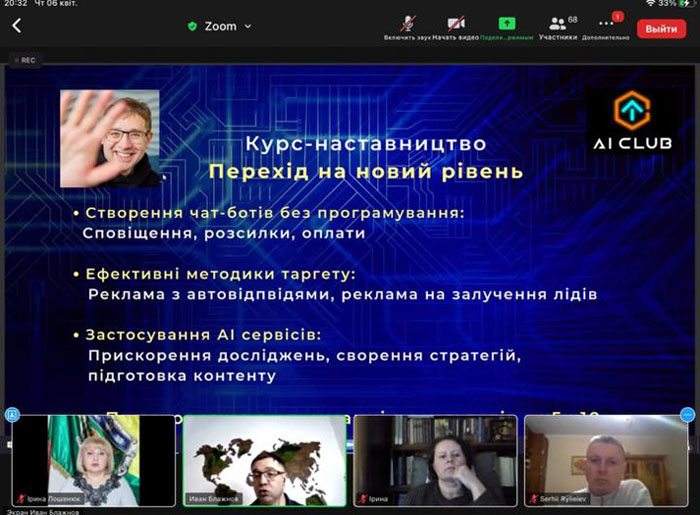Collapse thumbnails with blue minus icon

pos(687,415)
